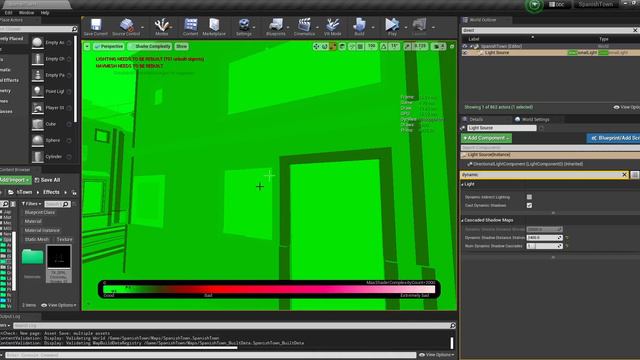The width and height of the screenshot is (640, 360).
Task: Open the Show viewport menu
Action: pos(181,47)
